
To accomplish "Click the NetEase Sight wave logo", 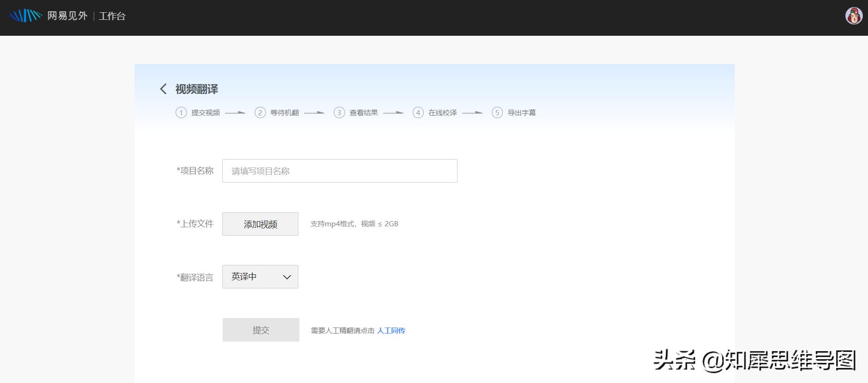I will click(x=25, y=16).
